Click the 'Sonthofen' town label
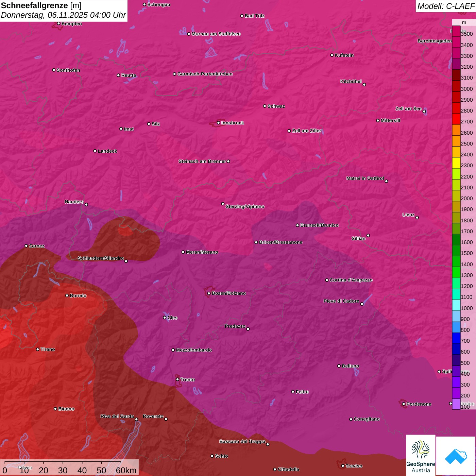This screenshot has height=476, width=476. coord(68,70)
